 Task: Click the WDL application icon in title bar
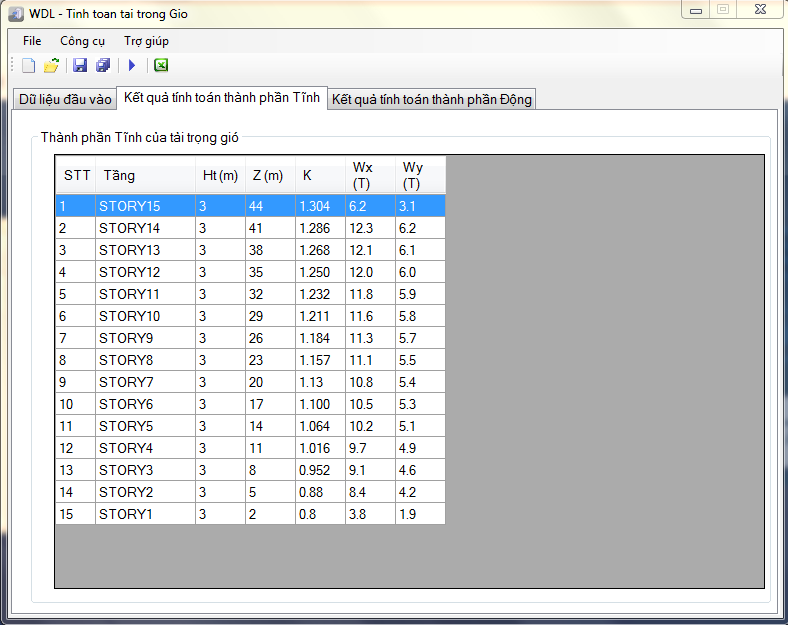16,14
